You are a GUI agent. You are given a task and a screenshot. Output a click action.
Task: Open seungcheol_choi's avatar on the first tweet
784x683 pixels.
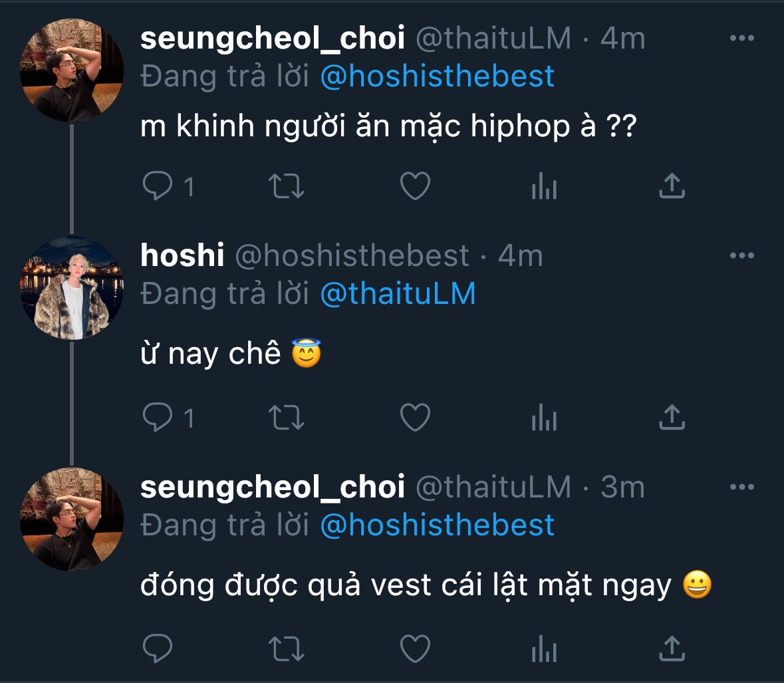[x=72, y=70]
